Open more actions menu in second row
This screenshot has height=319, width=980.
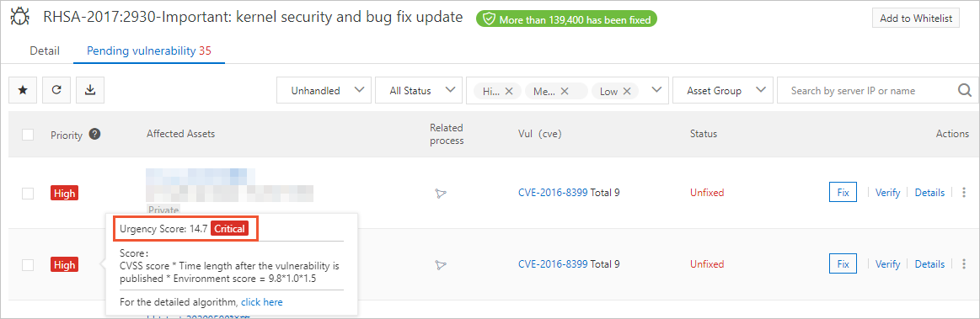964,264
